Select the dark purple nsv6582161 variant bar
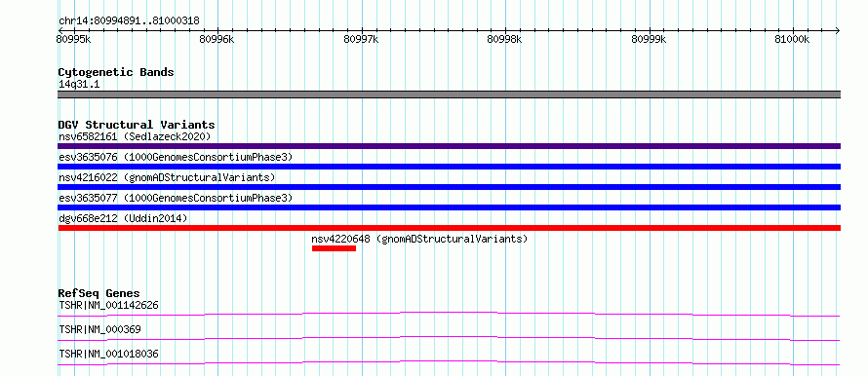 point(449,146)
